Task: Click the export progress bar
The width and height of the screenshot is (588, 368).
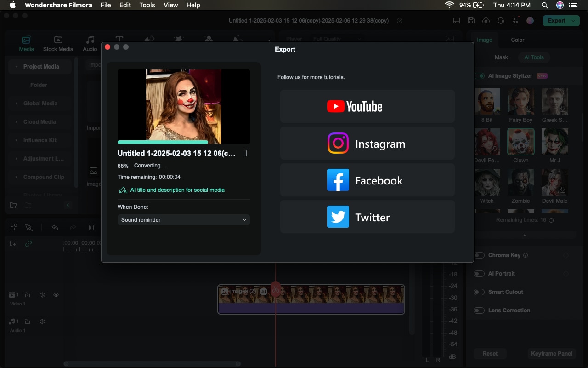Action: (x=184, y=142)
